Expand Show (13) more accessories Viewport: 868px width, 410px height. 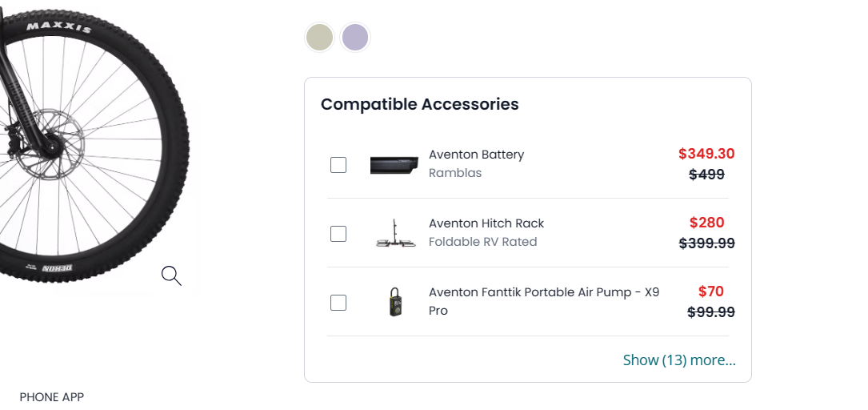tap(679, 360)
